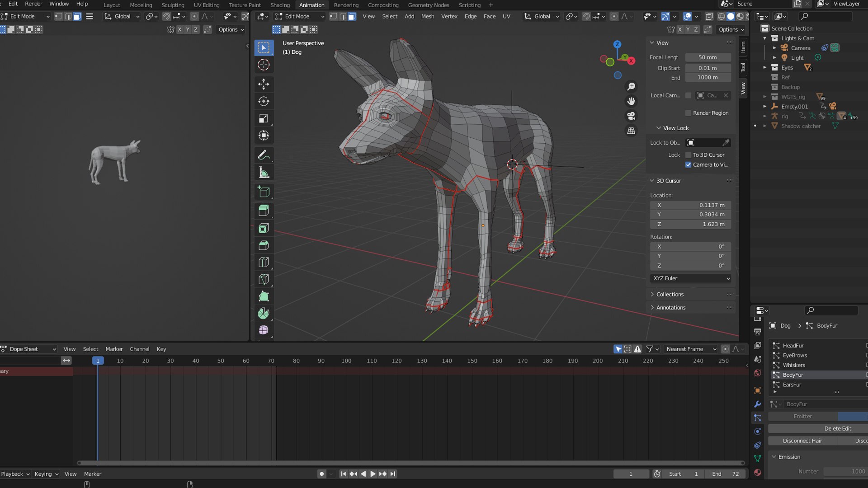
Task: Expand the Annotations panel
Action: point(670,307)
